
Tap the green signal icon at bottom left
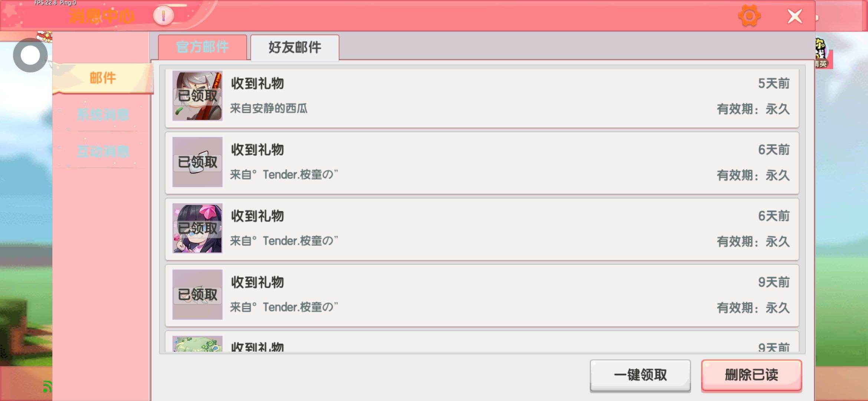click(47, 387)
